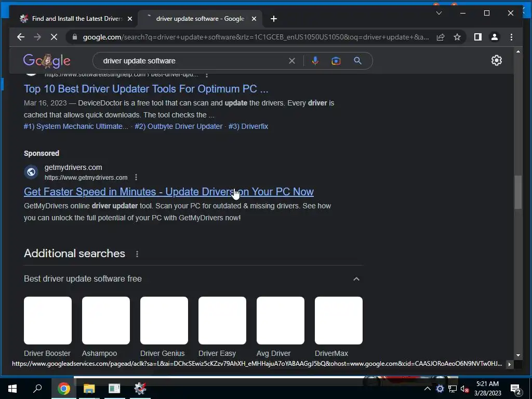This screenshot has width=532, height=399.
Task: Click the vertical scrollbar thumb
Action: click(x=518, y=192)
